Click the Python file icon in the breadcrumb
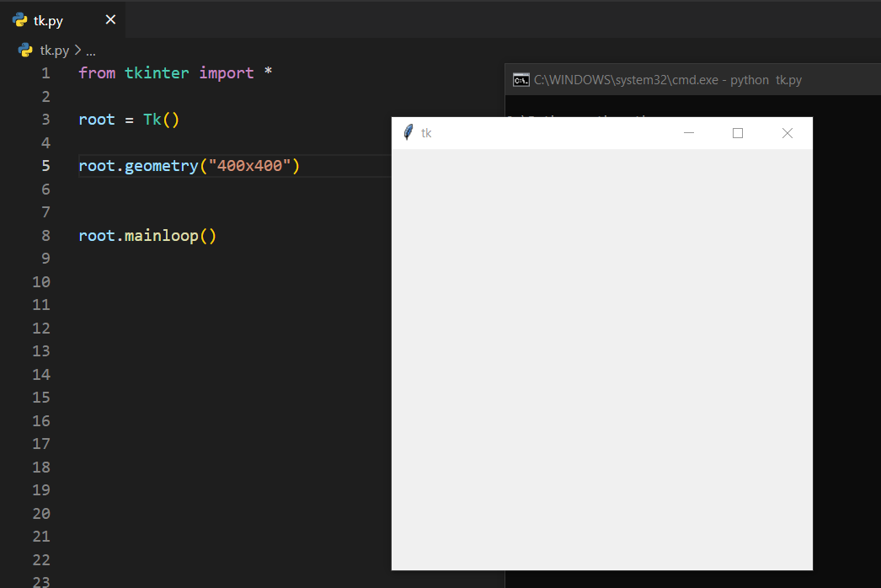The image size is (881, 588). [26, 51]
